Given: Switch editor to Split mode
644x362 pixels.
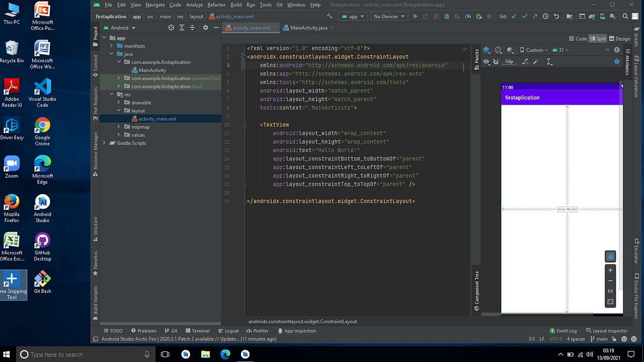Looking at the screenshot, I should point(597,38).
